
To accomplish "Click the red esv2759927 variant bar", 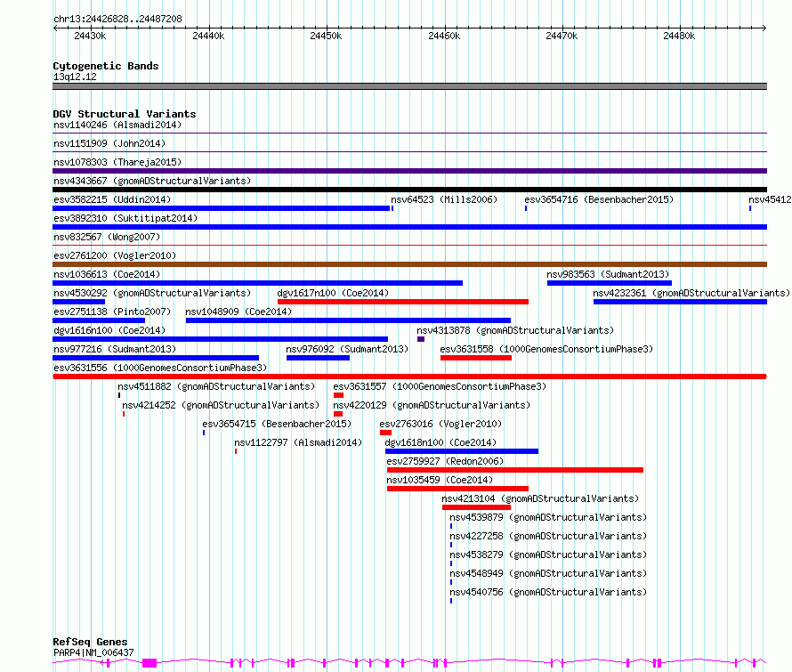I will click(x=515, y=470).
